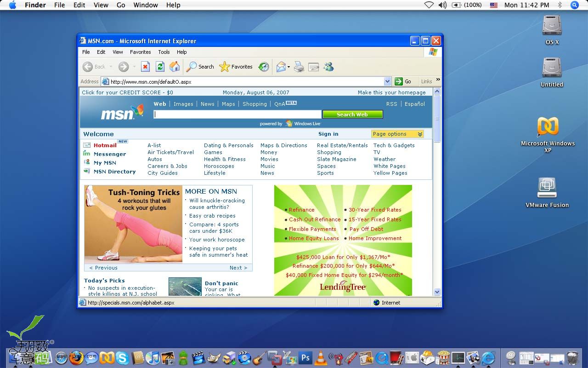Open Internet Explorer icon in the Dock
The image size is (588, 368).
(x=488, y=357)
